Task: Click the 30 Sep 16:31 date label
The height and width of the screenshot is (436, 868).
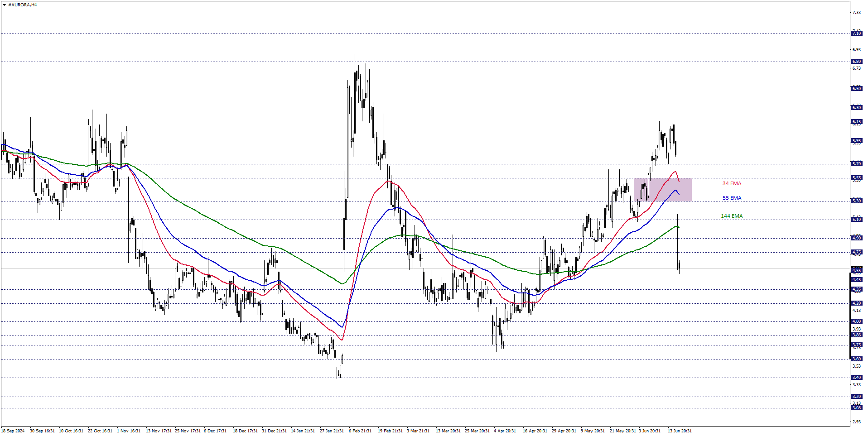Action: coord(42,431)
